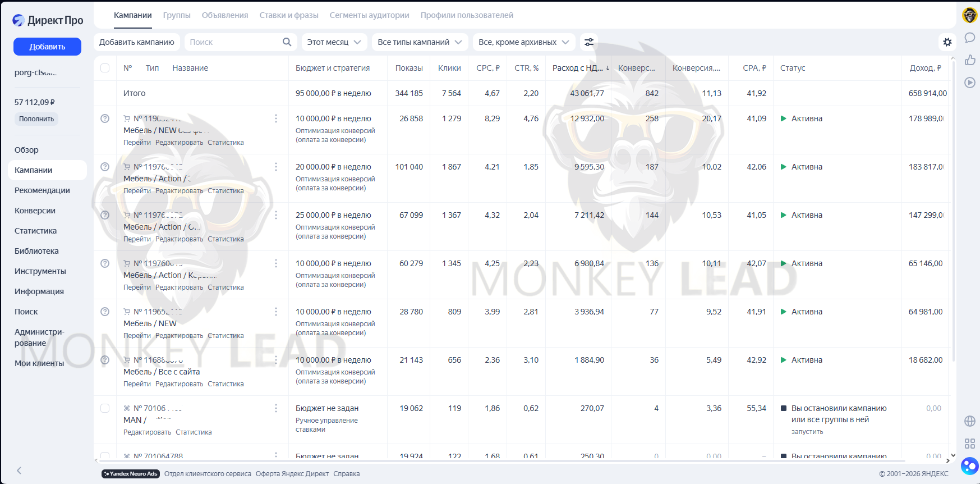
Task: Open the video play icon in right sidebar
Action: pyautogui.click(x=969, y=83)
